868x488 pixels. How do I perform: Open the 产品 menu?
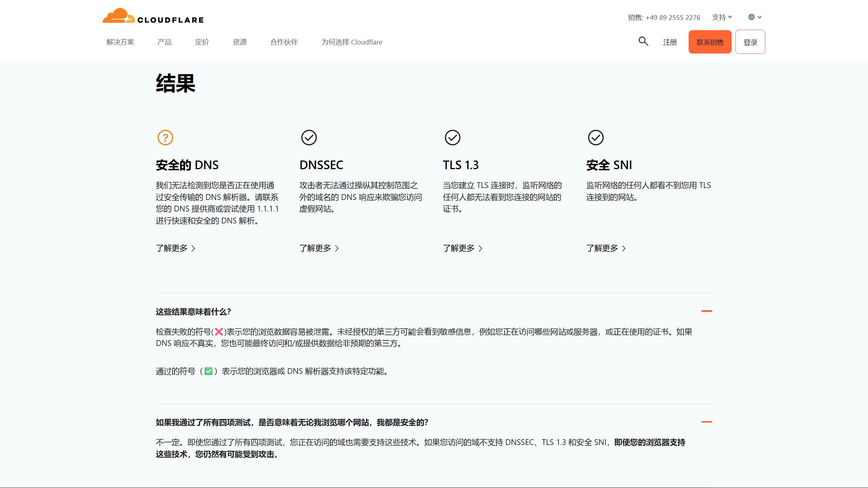pyautogui.click(x=165, y=42)
